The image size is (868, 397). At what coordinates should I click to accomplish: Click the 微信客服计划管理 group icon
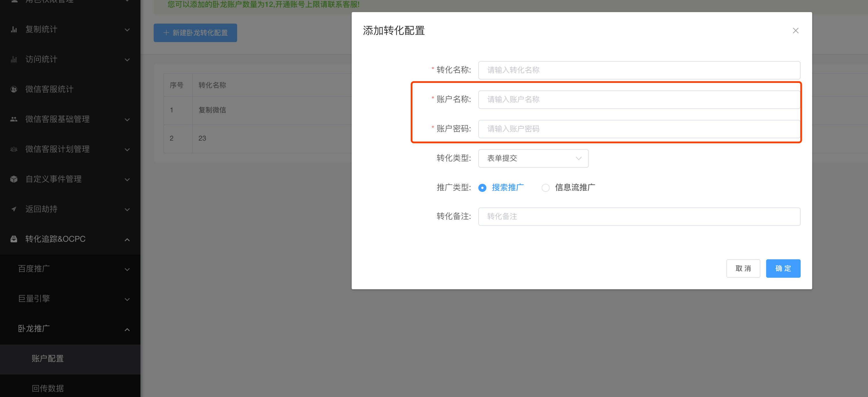[14, 150]
